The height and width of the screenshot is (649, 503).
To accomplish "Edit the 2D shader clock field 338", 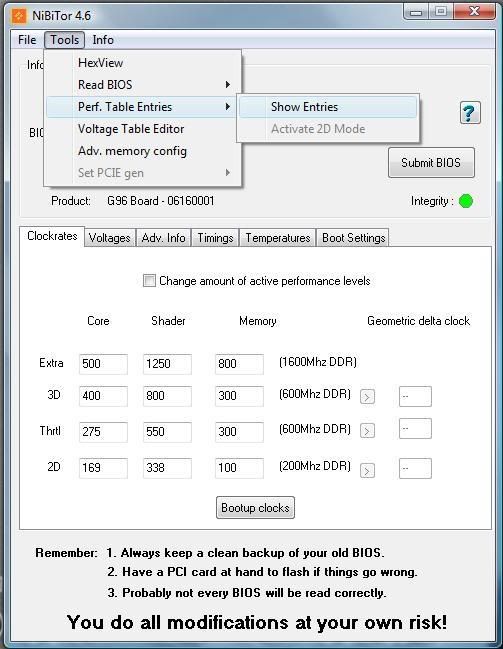I will coord(167,468).
